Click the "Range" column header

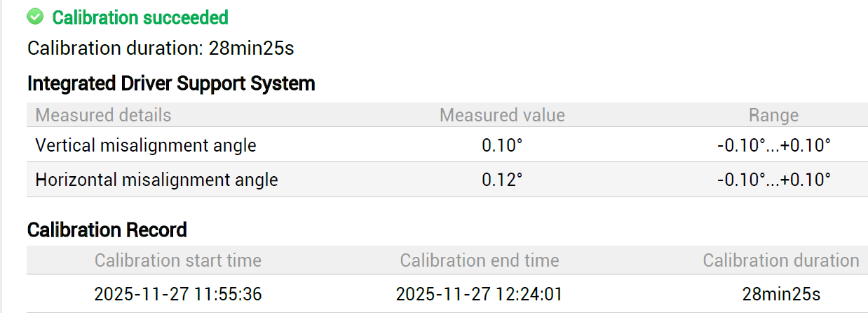click(773, 115)
